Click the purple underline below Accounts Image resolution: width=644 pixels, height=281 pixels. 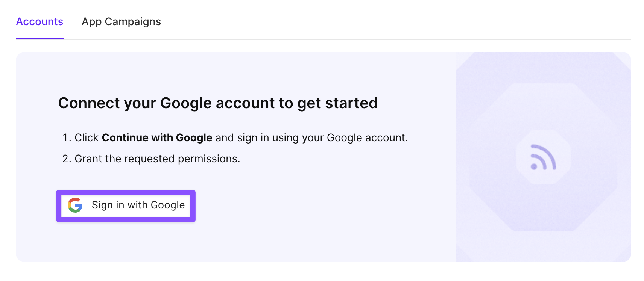pos(39,37)
